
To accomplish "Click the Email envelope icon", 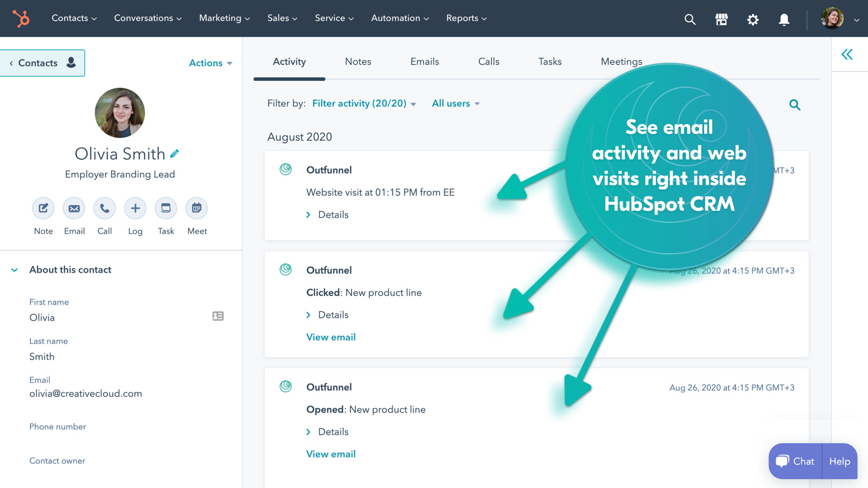I will (x=74, y=208).
